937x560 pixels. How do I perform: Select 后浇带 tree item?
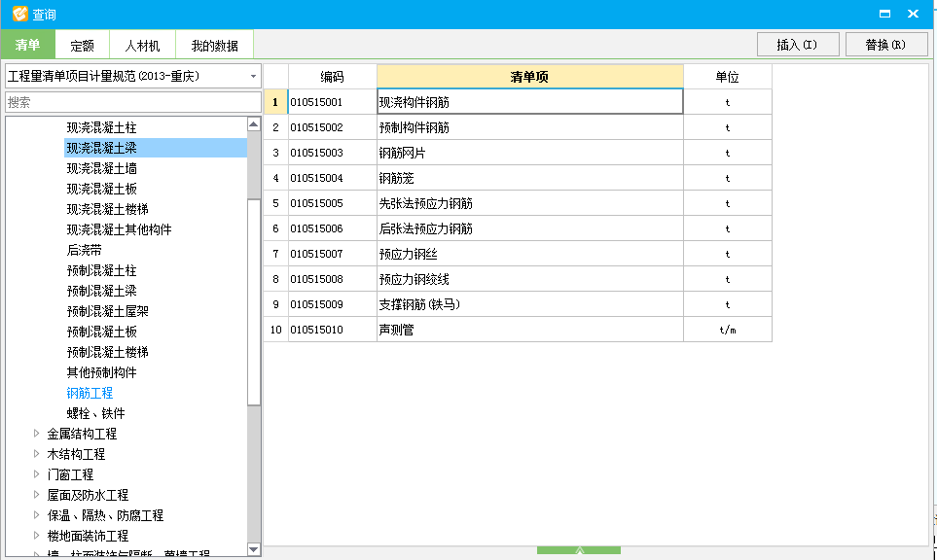(x=85, y=250)
